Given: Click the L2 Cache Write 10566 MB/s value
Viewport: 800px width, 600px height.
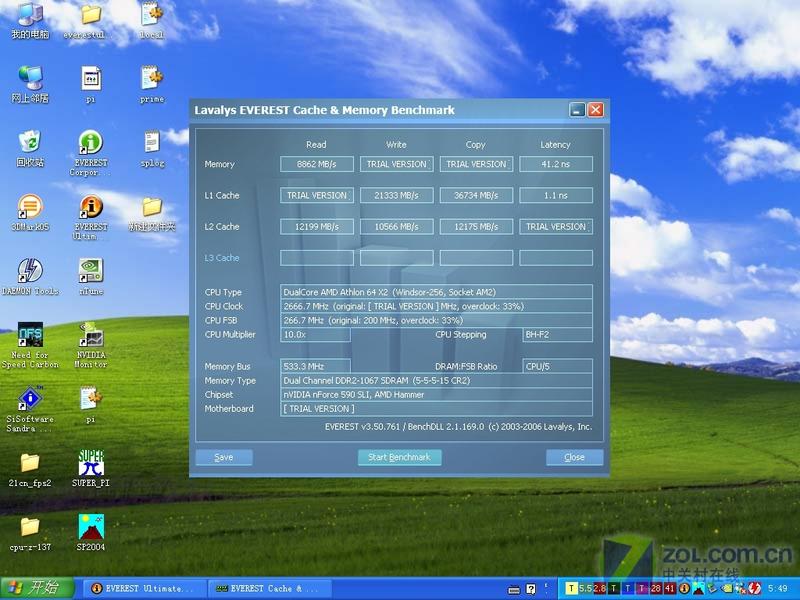Looking at the screenshot, I should 396,227.
